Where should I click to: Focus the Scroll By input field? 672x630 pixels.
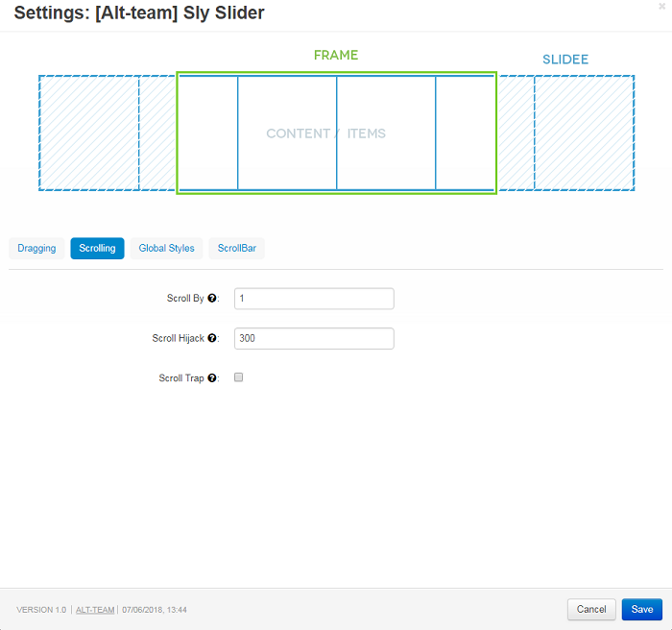314,299
